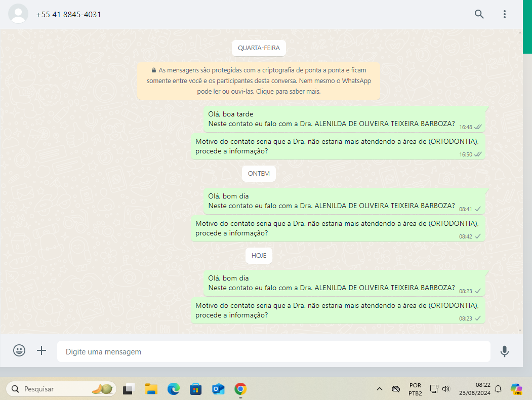The image size is (532, 400).
Task: Open the clock showing 08:22 23/08/2024
Action: (475, 389)
